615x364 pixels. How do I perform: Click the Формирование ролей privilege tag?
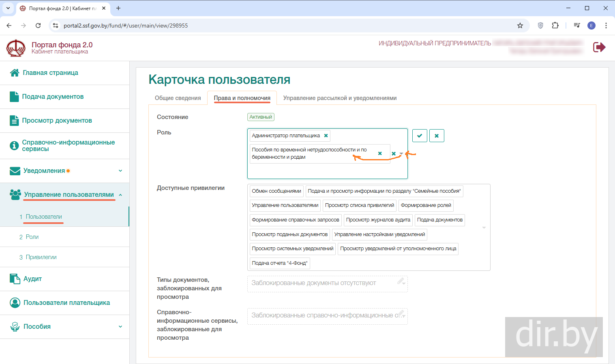426,205
